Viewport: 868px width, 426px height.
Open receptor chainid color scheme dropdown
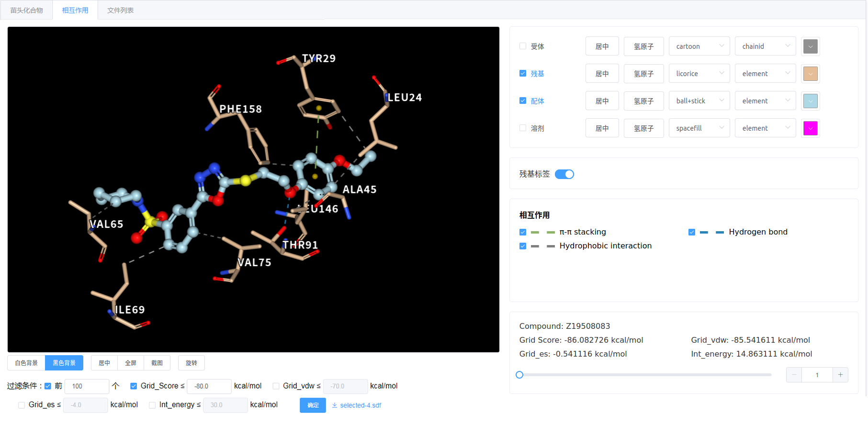pyautogui.click(x=765, y=46)
